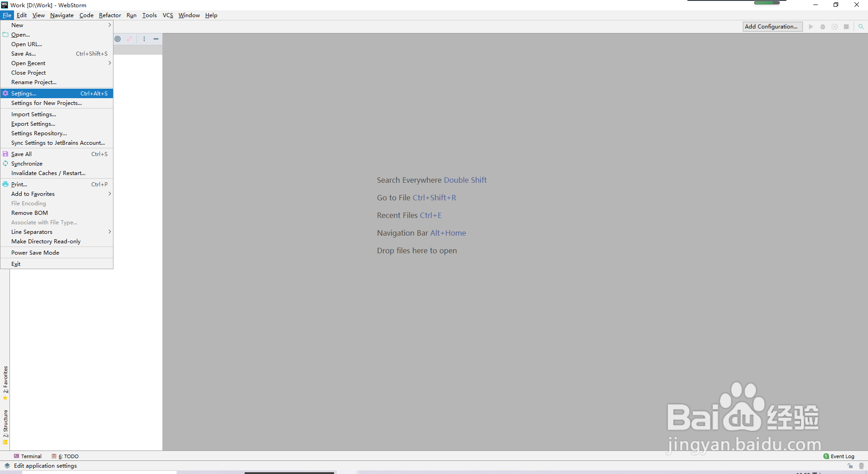This screenshot has width=868, height=474.
Task: Click Save All entry
Action: tap(57, 154)
